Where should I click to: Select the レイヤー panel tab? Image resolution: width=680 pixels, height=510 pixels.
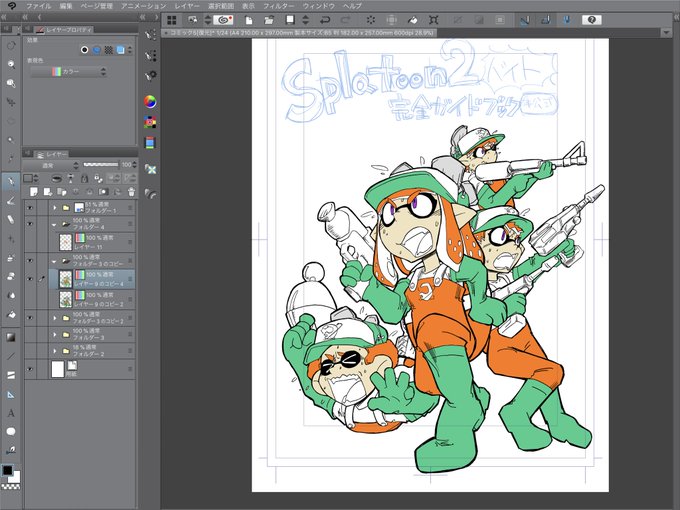[x=52, y=154]
